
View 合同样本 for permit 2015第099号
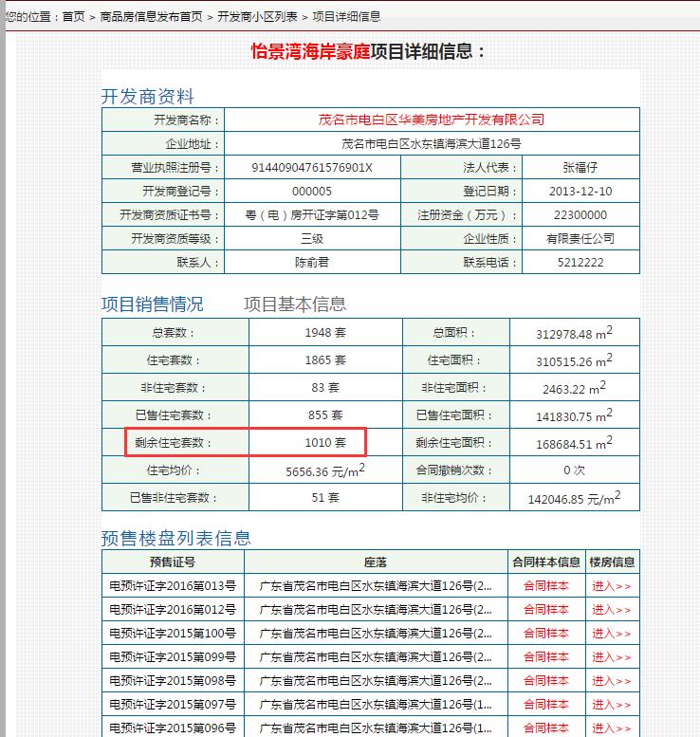(545, 657)
